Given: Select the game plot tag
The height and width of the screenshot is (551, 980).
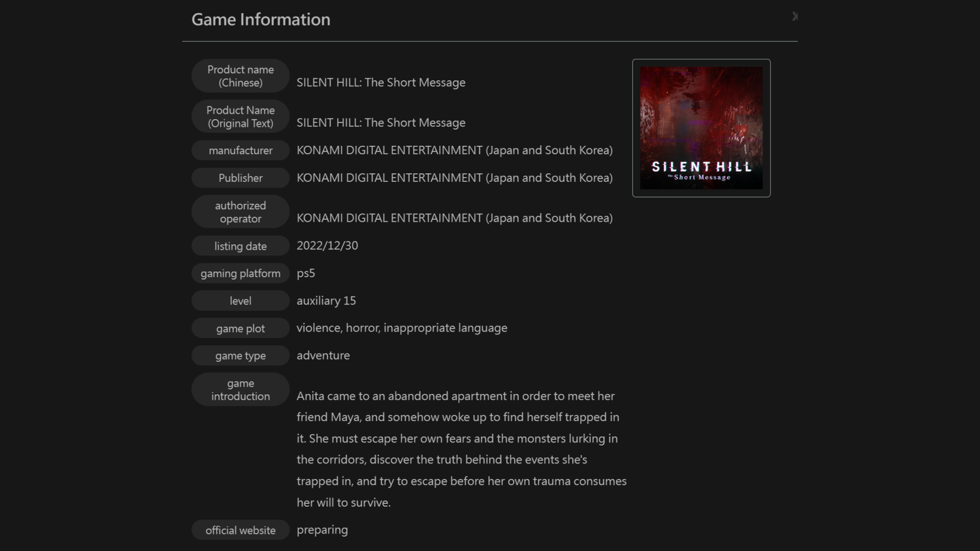Looking at the screenshot, I should 240,327.
